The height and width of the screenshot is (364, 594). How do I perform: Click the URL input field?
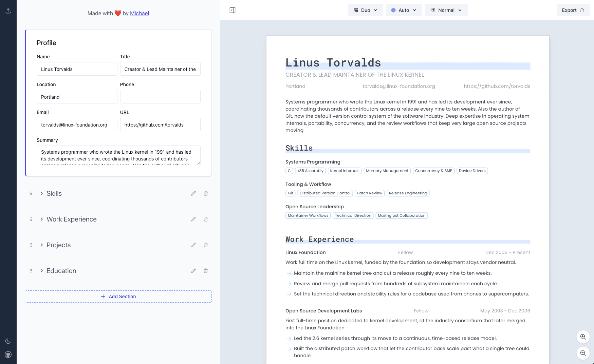pyautogui.click(x=160, y=124)
